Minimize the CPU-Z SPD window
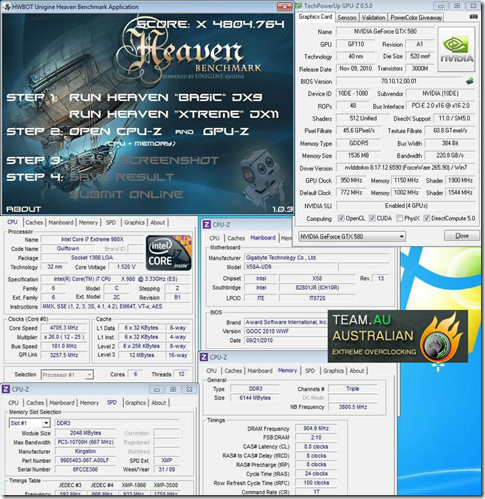The height and width of the screenshot is (499, 485). tap(157, 389)
